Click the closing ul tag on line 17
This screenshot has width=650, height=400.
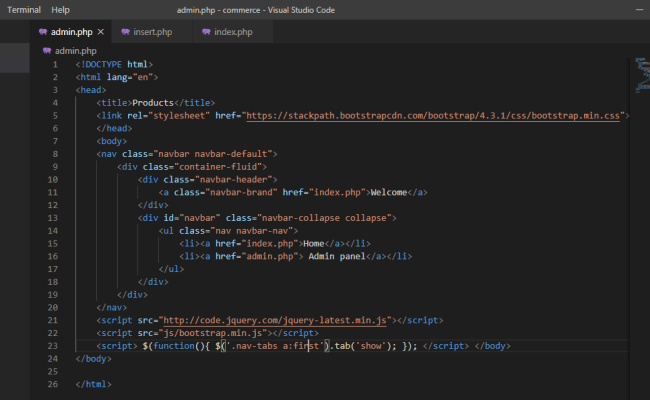[x=171, y=269]
